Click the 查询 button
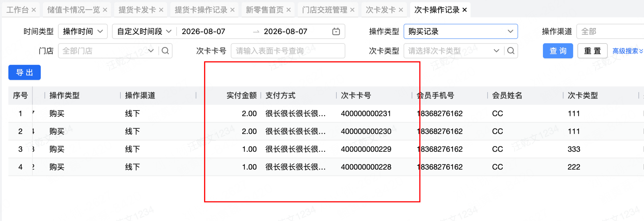644x221 pixels. click(558, 51)
